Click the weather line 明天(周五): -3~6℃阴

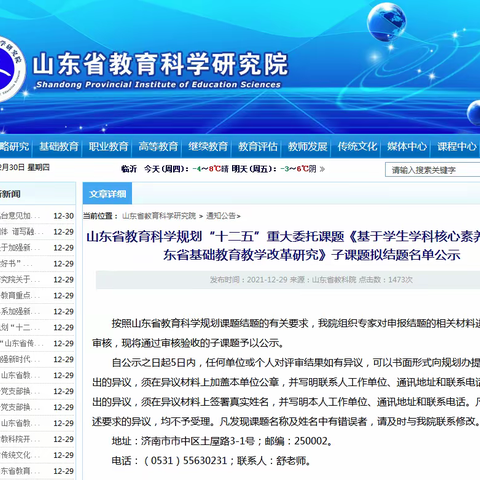pos(274,169)
